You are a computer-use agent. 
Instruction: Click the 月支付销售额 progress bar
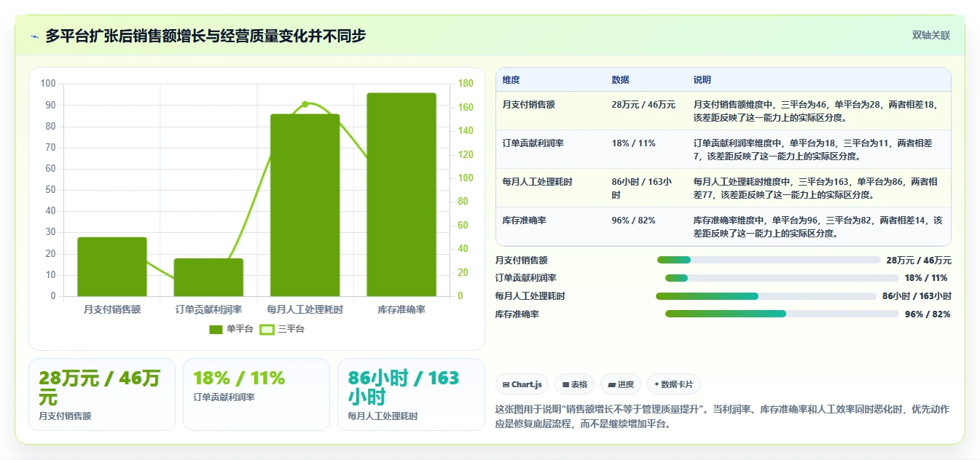pyautogui.click(x=769, y=260)
